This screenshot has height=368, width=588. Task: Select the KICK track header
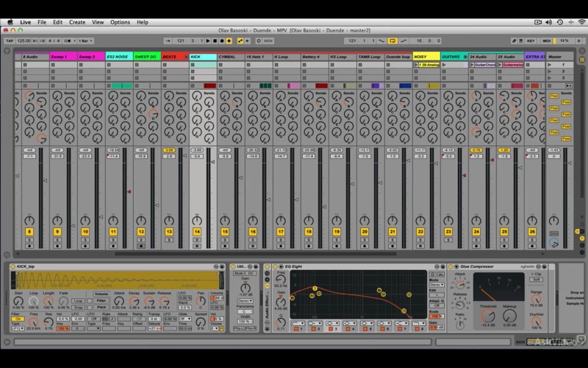click(203, 57)
